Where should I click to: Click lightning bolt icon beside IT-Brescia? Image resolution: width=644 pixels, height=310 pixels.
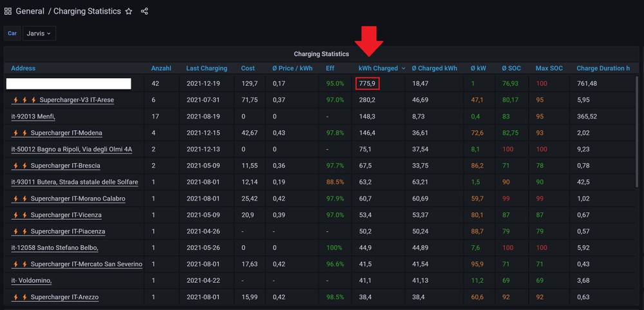(20, 166)
